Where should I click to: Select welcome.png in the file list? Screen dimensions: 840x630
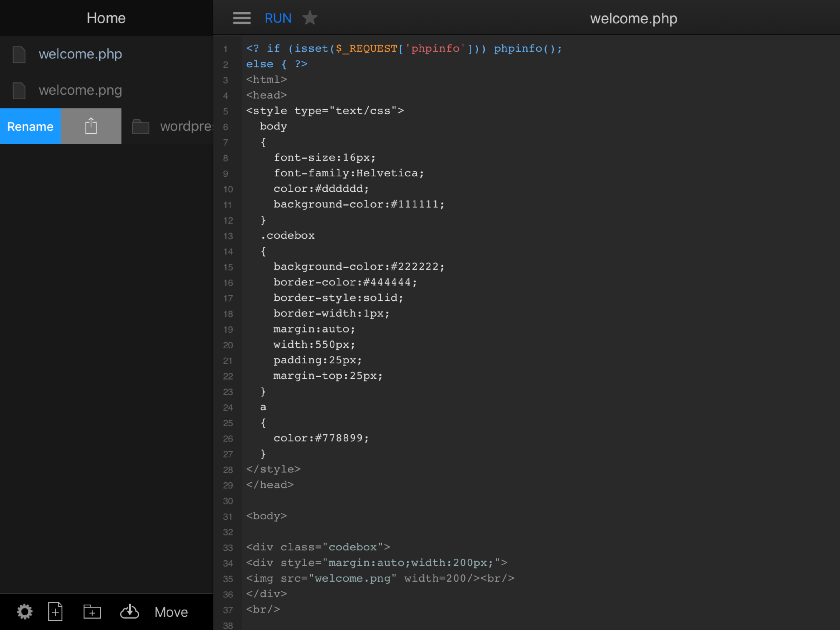coord(80,90)
